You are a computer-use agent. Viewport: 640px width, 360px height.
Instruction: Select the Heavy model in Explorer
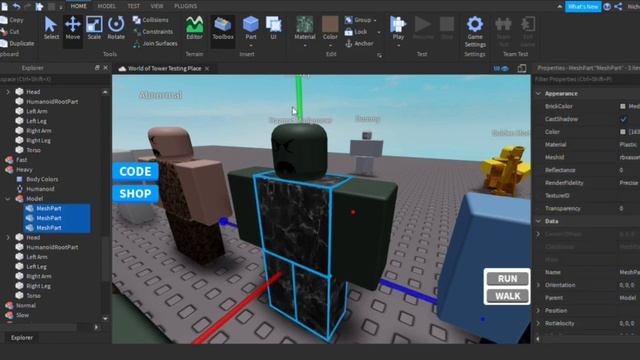click(x=24, y=169)
